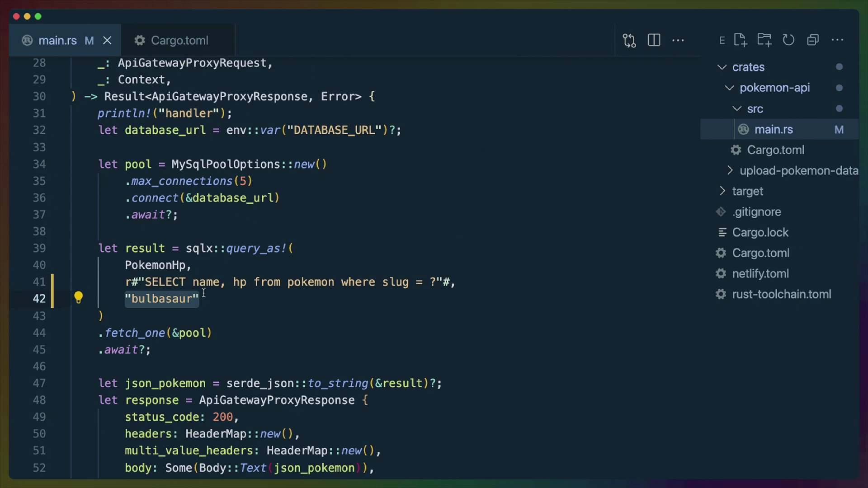The width and height of the screenshot is (868, 488).
Task: Switch to the main.rs tab
Action: tap(65, 41)
